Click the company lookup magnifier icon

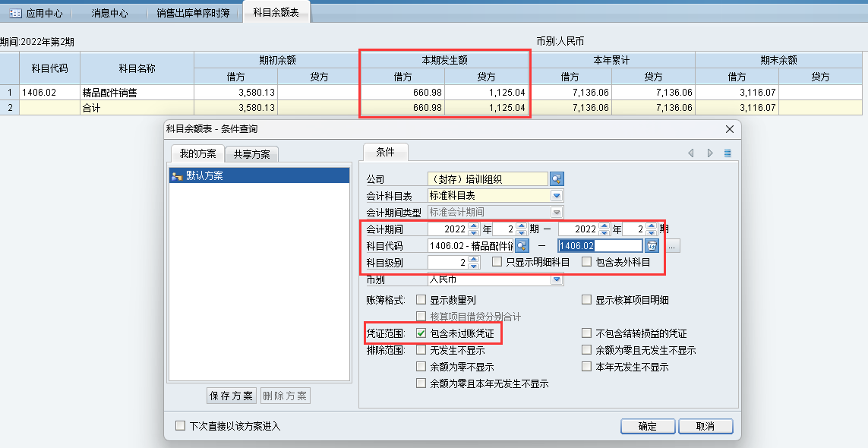[557, 179]
